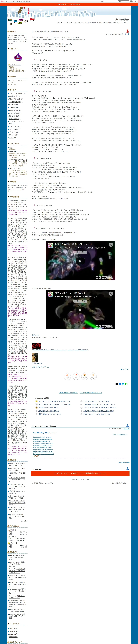The image size is (138, 644).
Task: Open the ランダム link in the top bar
Action: (x=13, y=1)
